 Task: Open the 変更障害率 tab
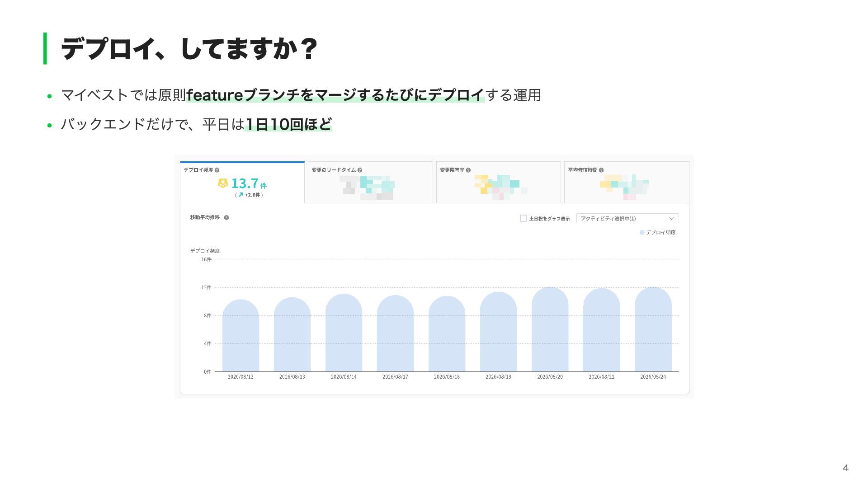click(x=499, y=182)
